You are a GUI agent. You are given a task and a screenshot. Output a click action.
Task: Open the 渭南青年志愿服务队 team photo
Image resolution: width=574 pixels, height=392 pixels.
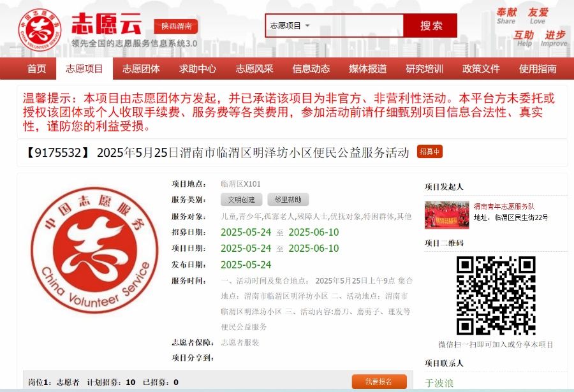point(446,215)
